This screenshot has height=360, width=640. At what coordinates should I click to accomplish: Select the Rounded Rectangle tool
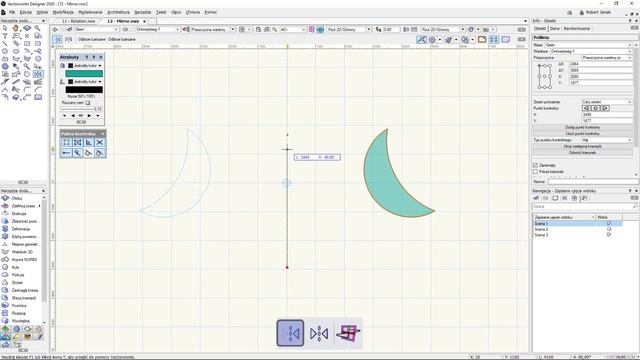(x=38, y=44)
